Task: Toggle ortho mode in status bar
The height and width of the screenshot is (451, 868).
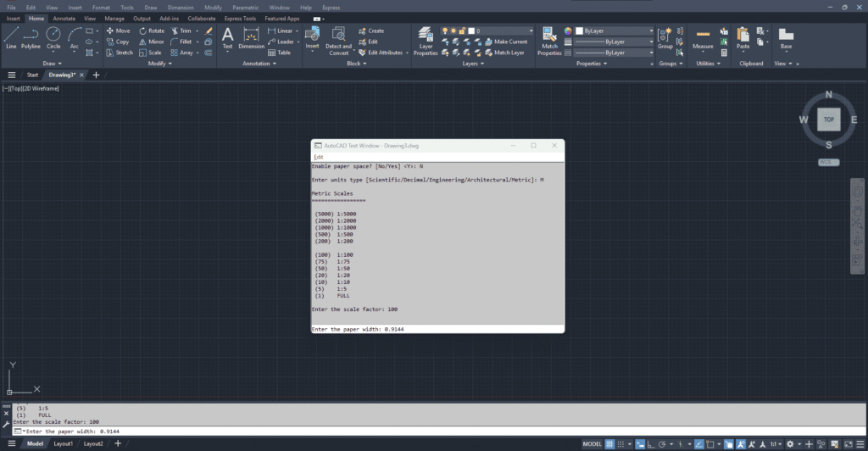Action: pyautogui.click(x=651, y=444)
